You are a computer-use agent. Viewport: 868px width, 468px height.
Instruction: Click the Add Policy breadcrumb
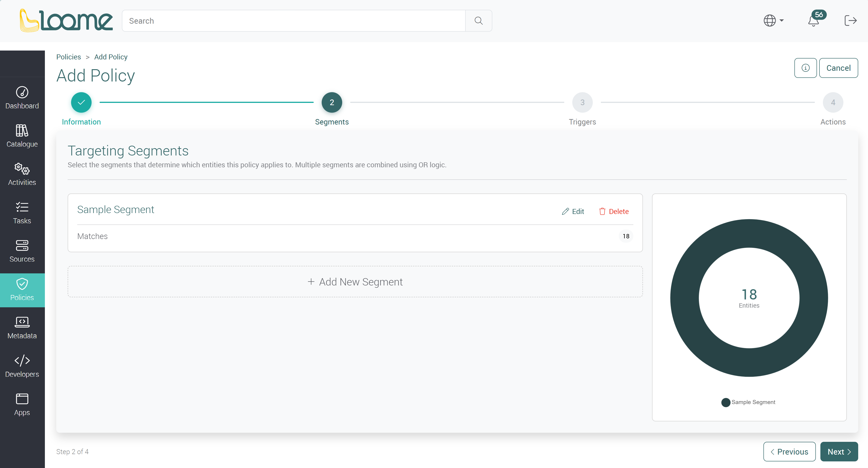(x=111, y=57)
